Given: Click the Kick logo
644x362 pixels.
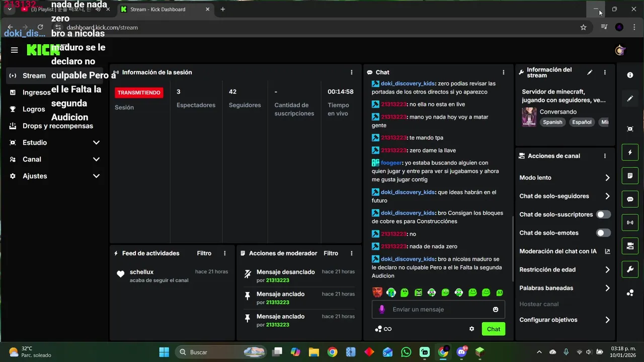Looking at the screenshot, I should coord(43,50).
